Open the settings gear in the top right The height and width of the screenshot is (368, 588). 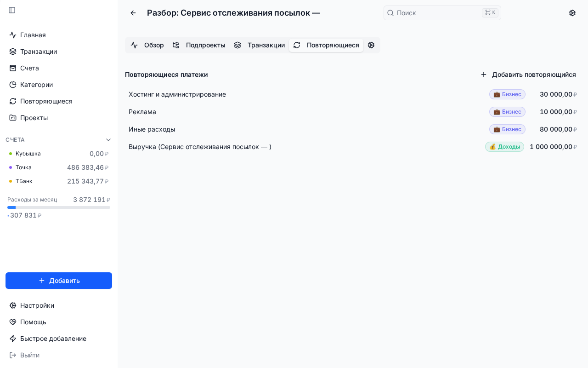pos(572,13)
